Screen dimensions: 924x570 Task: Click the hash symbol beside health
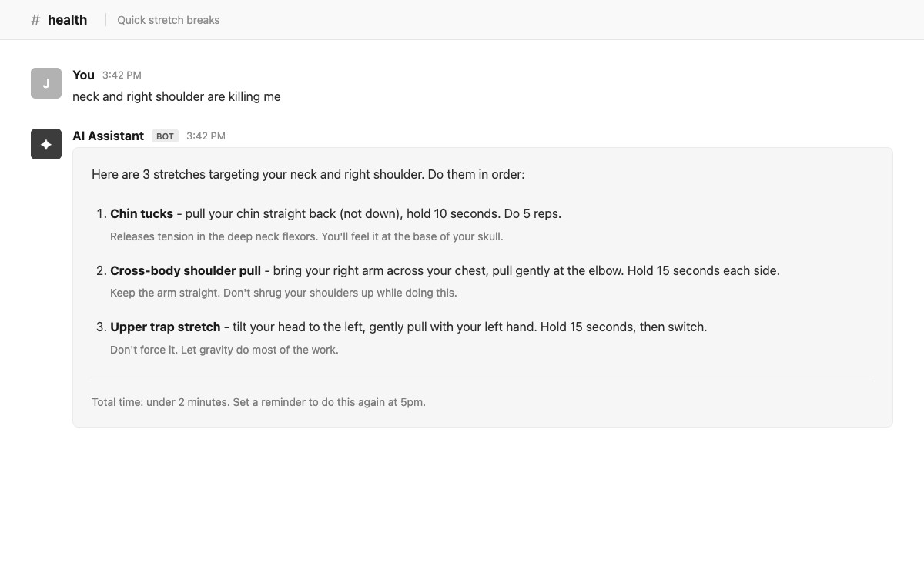(35, 20)
